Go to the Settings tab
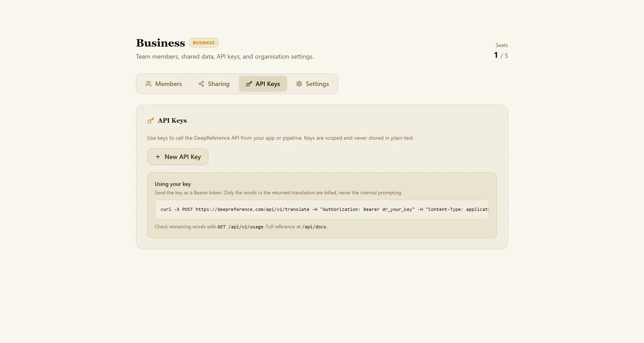Viewport: 644px width, 343px height. (x=312, y=84)
